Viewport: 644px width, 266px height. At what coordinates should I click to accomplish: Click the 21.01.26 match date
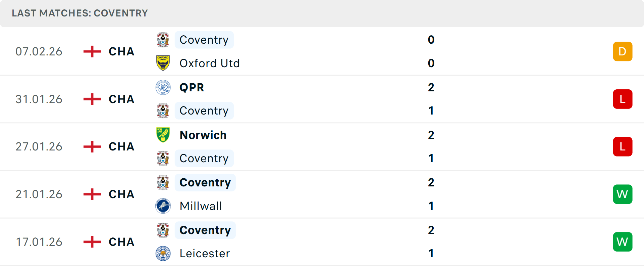click(39, 194)
